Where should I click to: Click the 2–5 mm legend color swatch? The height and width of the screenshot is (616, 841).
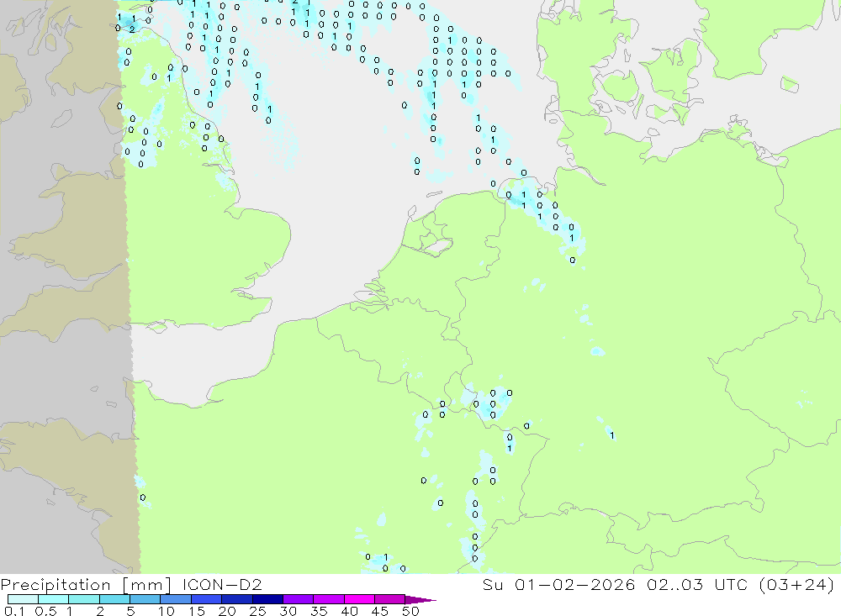pyautogui.click(x=114, y=599)
